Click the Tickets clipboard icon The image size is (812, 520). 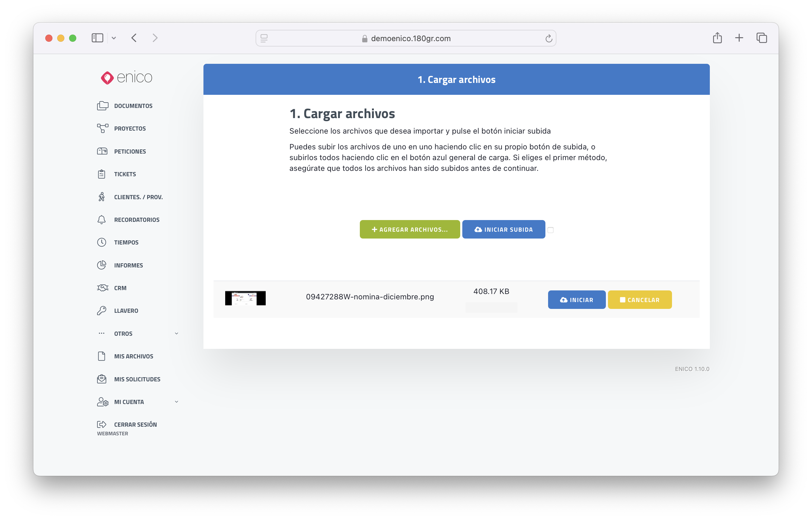pos(102,174)
